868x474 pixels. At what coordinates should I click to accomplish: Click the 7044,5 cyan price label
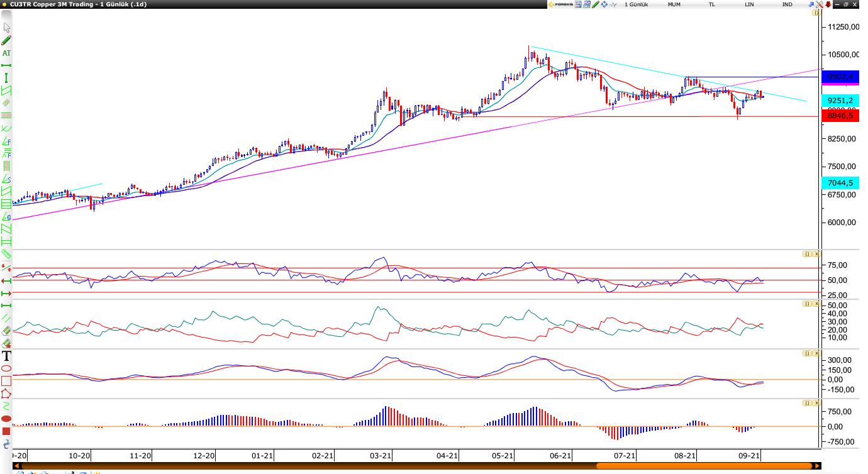840,183
